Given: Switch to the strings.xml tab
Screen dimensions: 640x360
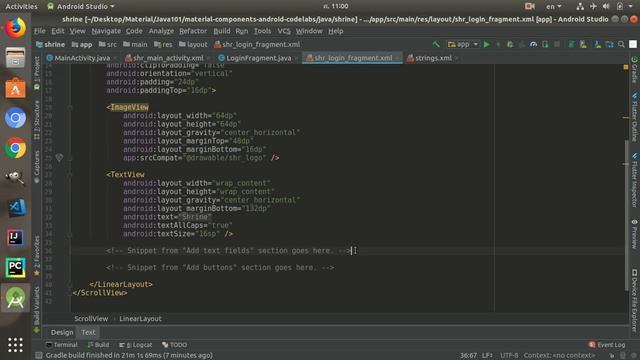Looking at the screenshot, I should (x=433, y=58).
